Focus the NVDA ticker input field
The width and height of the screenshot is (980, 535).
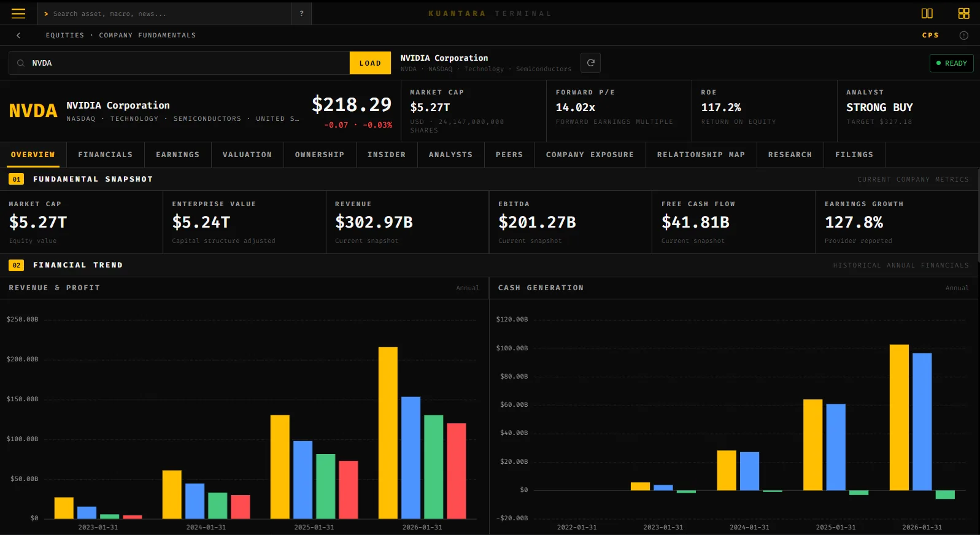pyautogui.click(x=179, y=63)
